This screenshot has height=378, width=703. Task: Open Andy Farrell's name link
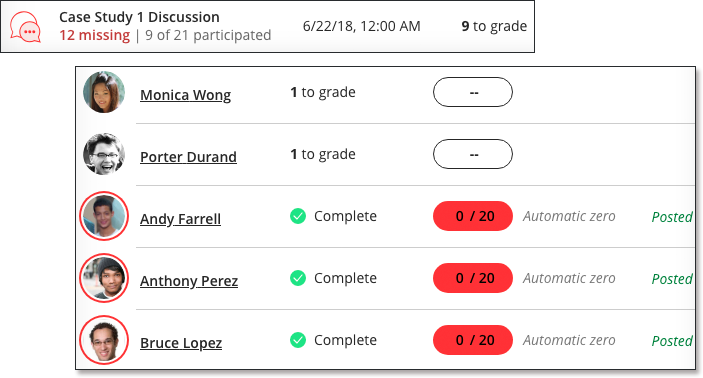pos(180,219)
